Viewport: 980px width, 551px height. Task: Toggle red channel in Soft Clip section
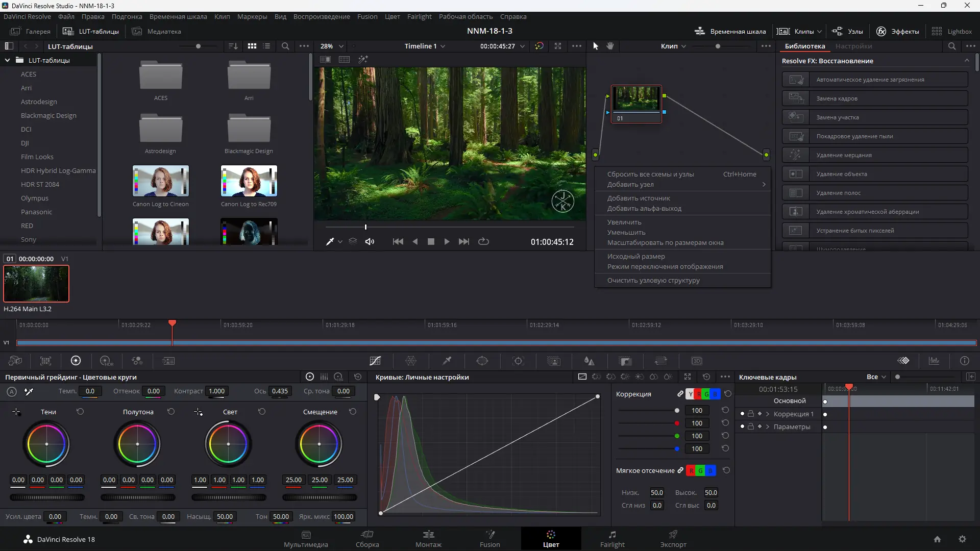(x=691, y=470)
